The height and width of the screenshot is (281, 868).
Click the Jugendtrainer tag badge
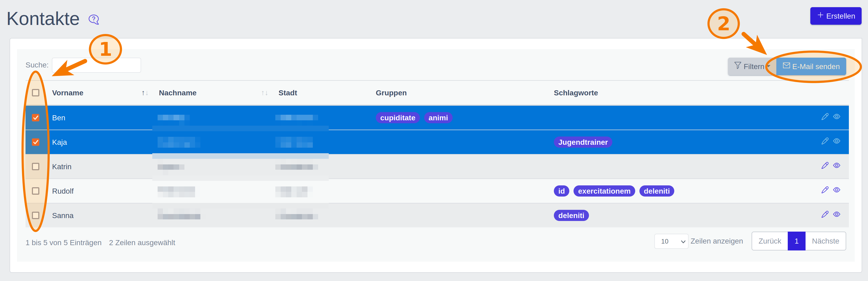[x=583, y=142]
